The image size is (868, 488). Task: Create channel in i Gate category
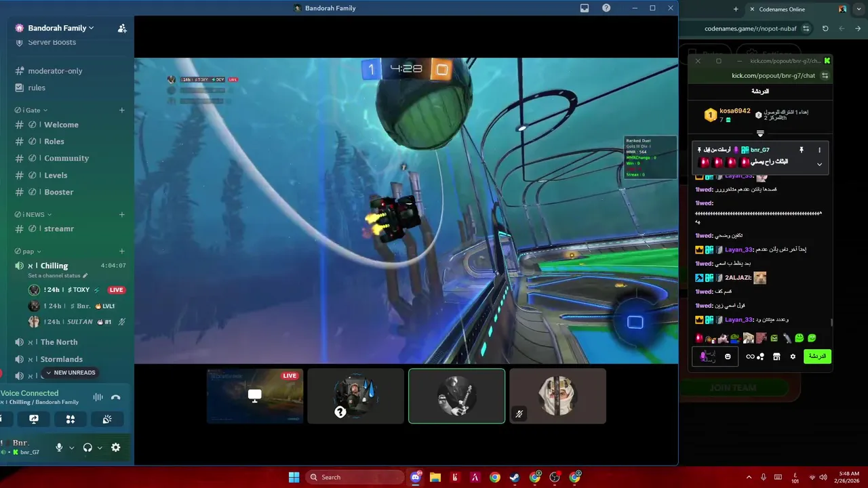(122, 110)
